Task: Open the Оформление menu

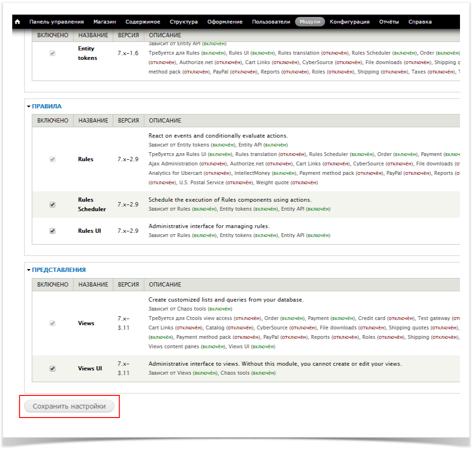Action: tap(225, 22)
